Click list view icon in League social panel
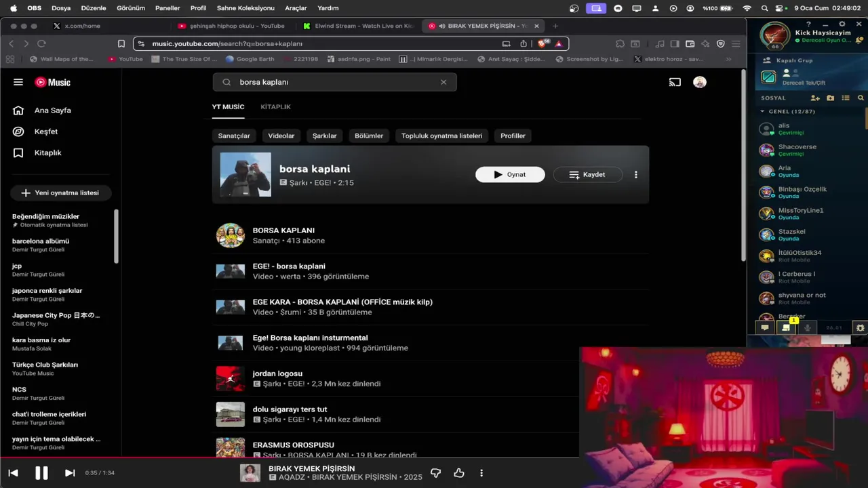 tap(846, 98)
